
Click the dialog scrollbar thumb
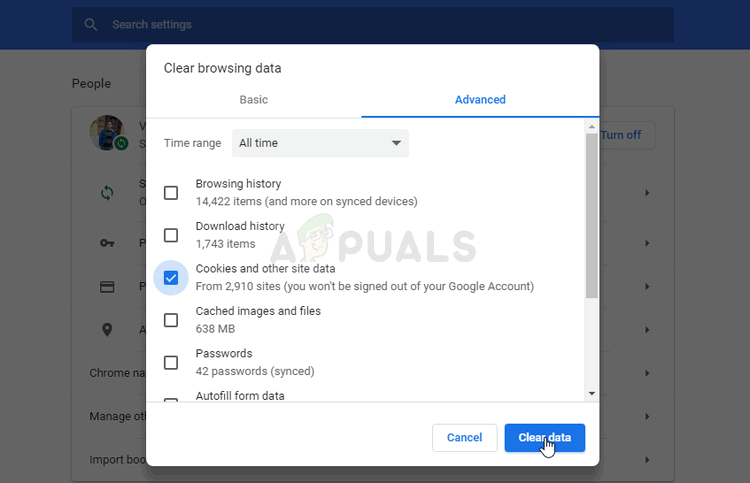[592, 216]
